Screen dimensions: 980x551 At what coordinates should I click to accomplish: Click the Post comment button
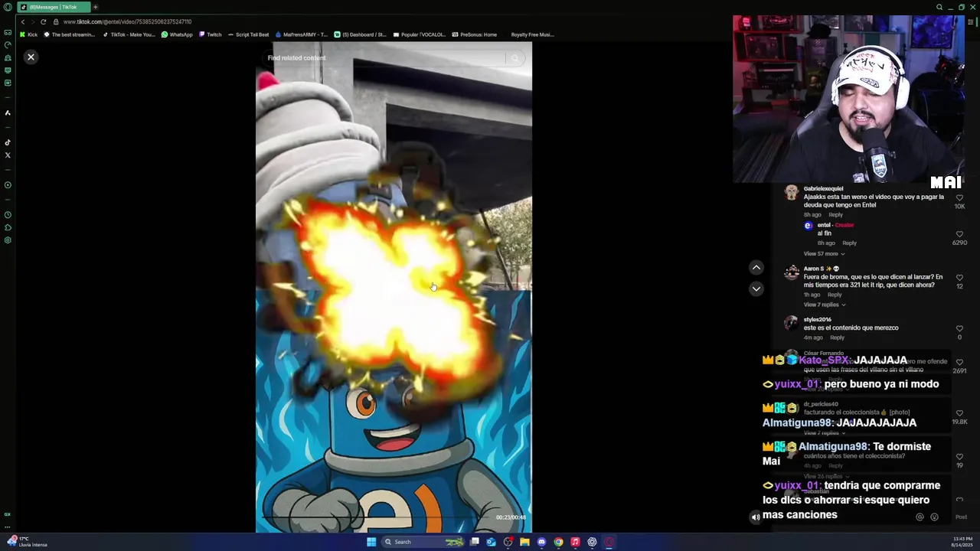[x=961, y=517]
